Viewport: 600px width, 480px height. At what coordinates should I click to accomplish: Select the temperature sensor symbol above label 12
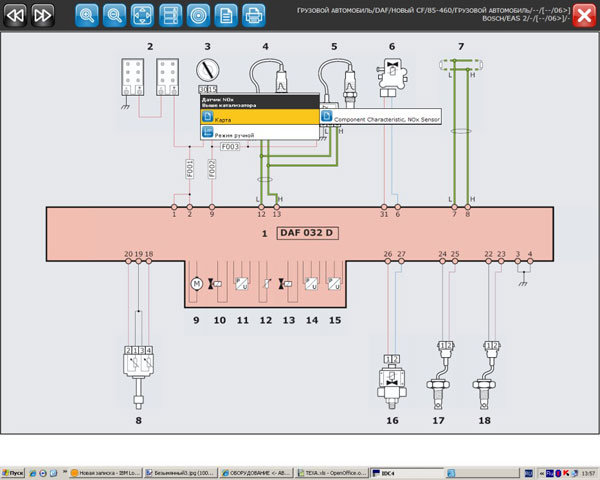coord(267,284)
